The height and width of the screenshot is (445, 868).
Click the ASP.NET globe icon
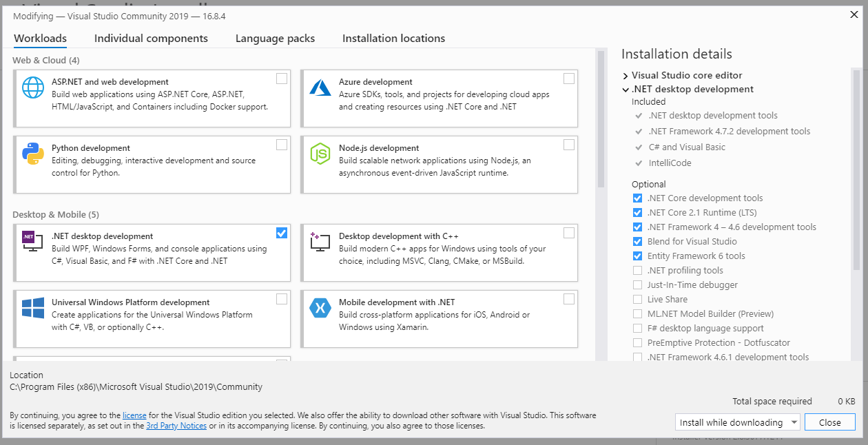coord(33,87)
